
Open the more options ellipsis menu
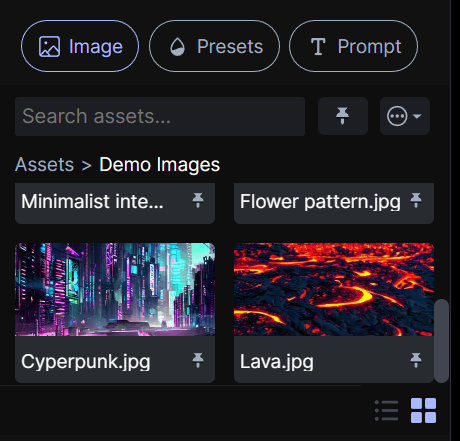point(397,116)
